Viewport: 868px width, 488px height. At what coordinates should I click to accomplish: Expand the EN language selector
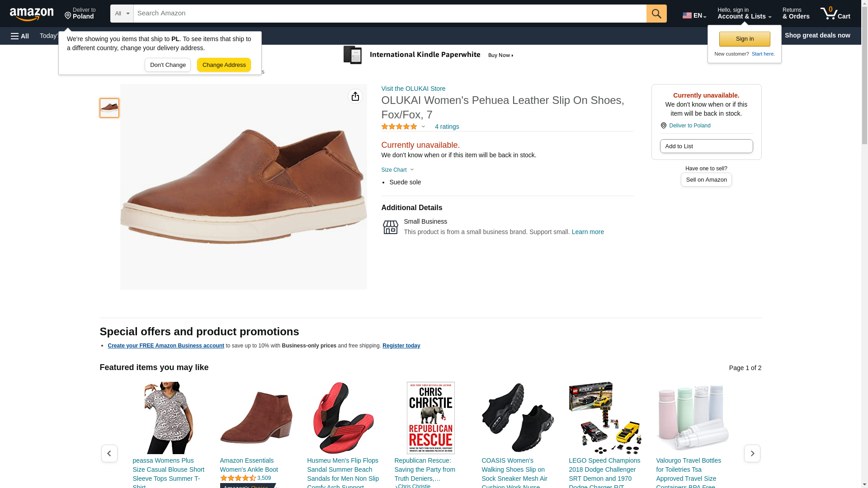point(694,15)
